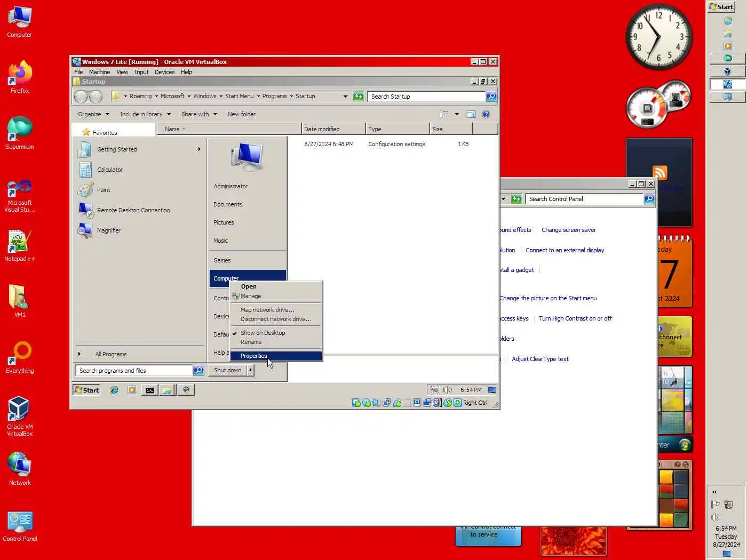This screenshot has width=747, height=560.
Task: Open the change view dropdown arrow
Action: click(457, 114)
